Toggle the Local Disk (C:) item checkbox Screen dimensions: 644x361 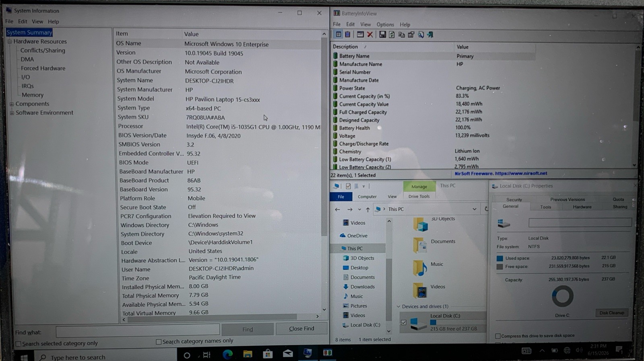(403, 322)
